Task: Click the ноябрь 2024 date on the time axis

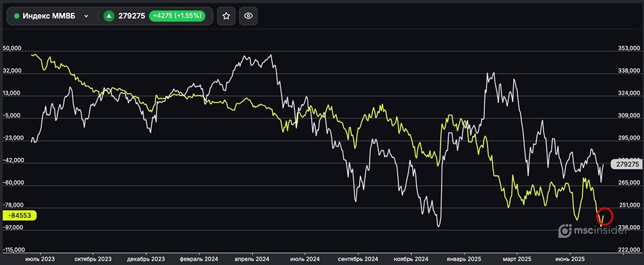Action: point(411,260)
